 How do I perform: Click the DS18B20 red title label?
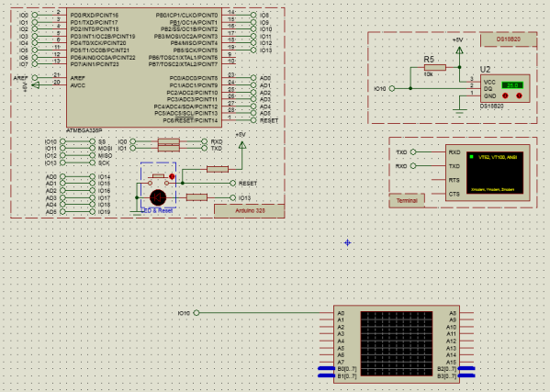click(x=509, y=39)
